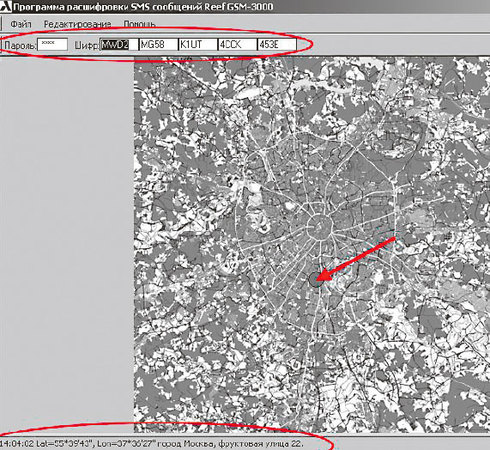Click the Lon coordinate in the status bar
490x450 pixels.
(127, 444)
